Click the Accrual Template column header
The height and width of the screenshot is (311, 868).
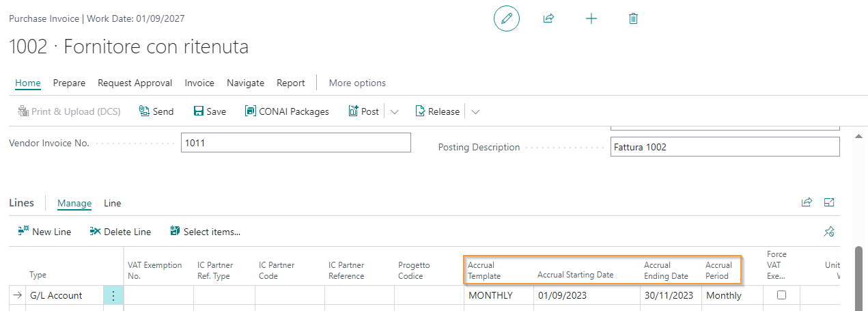484,271
